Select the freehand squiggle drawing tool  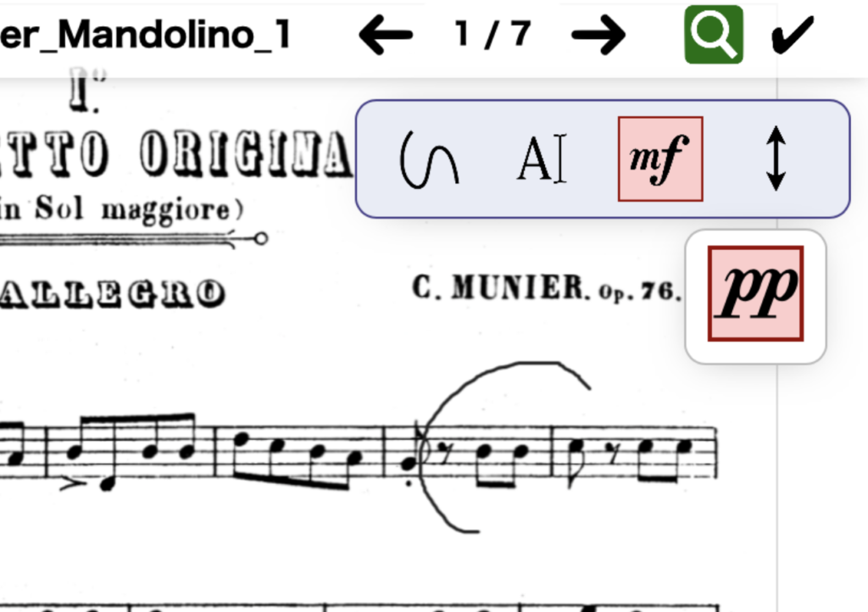[429, 160]
